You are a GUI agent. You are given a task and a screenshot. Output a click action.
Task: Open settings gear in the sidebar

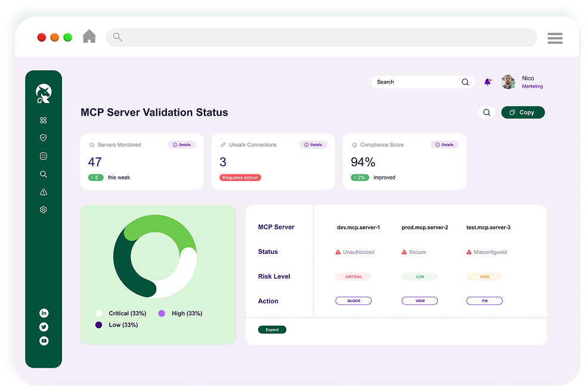tap(43, 210)
